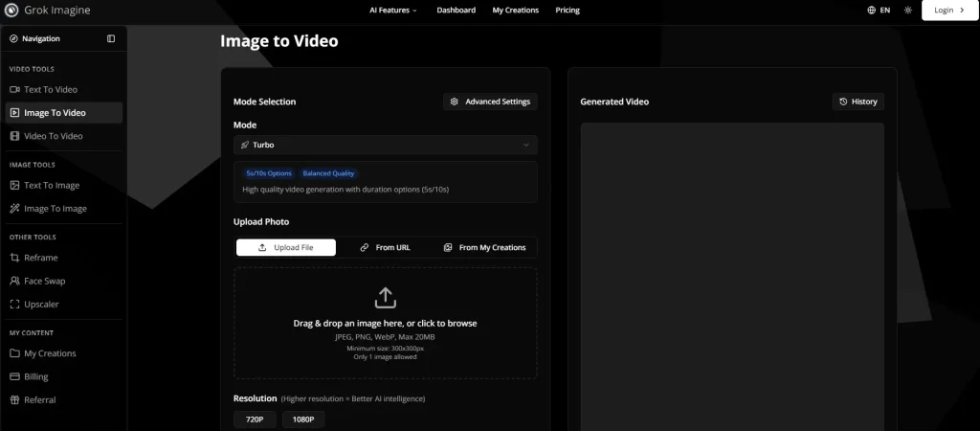Choose 720P resolution

click(255, 420)
